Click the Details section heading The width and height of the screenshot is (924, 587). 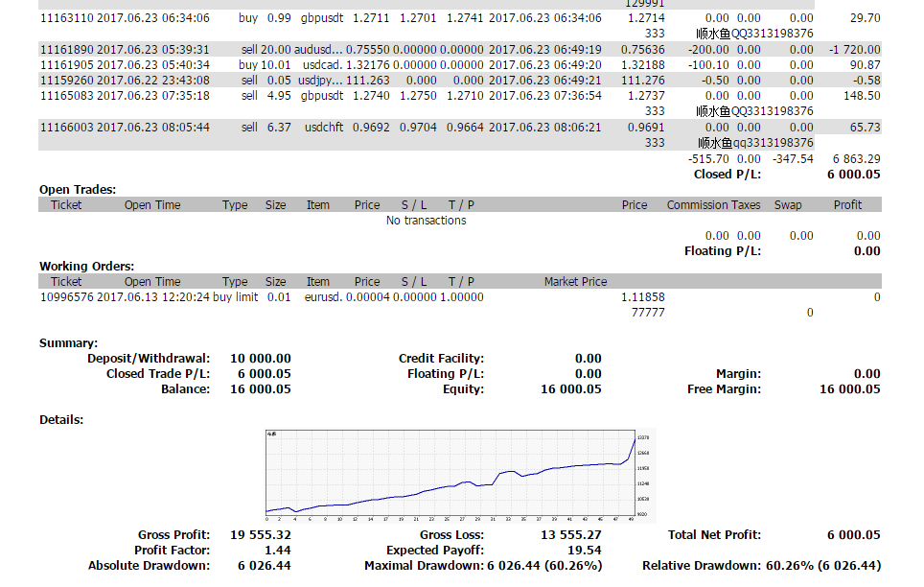pyautogui.click(x=61, y=420)
